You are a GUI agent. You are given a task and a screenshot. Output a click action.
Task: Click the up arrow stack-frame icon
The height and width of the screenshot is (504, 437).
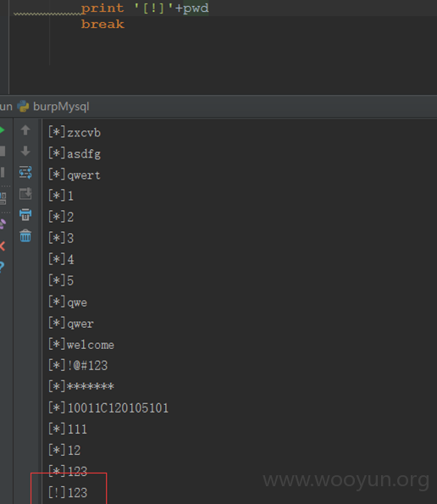[x=25, y=130]
